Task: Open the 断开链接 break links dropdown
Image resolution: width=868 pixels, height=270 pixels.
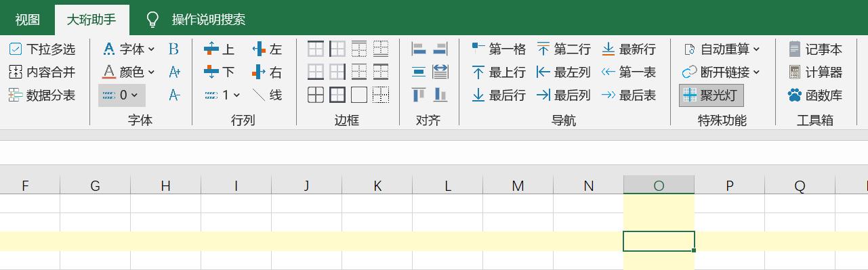Action: [x=722, y=72]
